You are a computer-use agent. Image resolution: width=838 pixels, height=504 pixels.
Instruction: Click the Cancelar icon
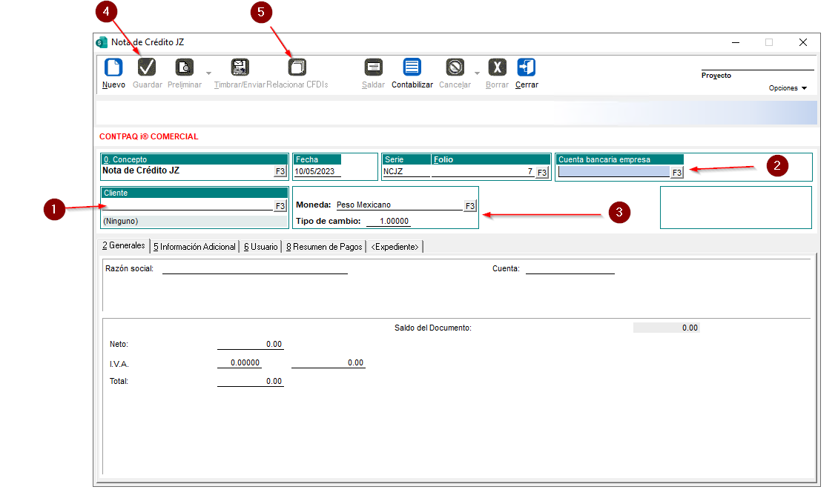point(455,67)
